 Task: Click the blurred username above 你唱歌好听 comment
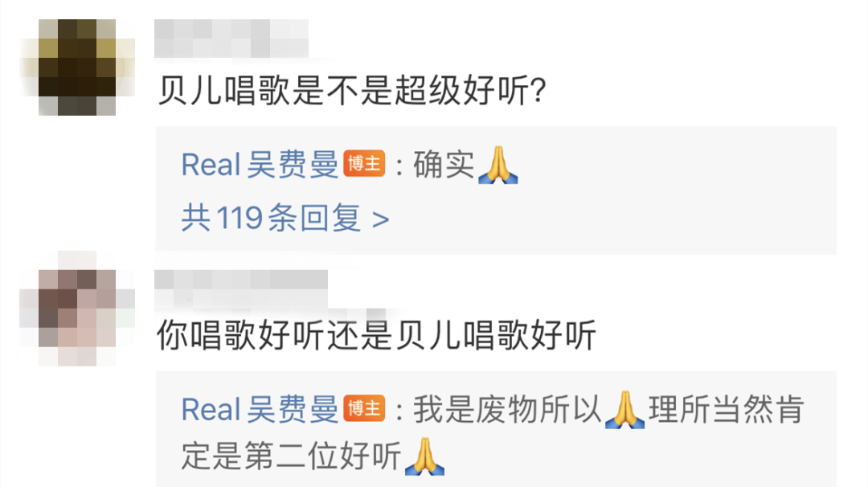coord(241,289)
